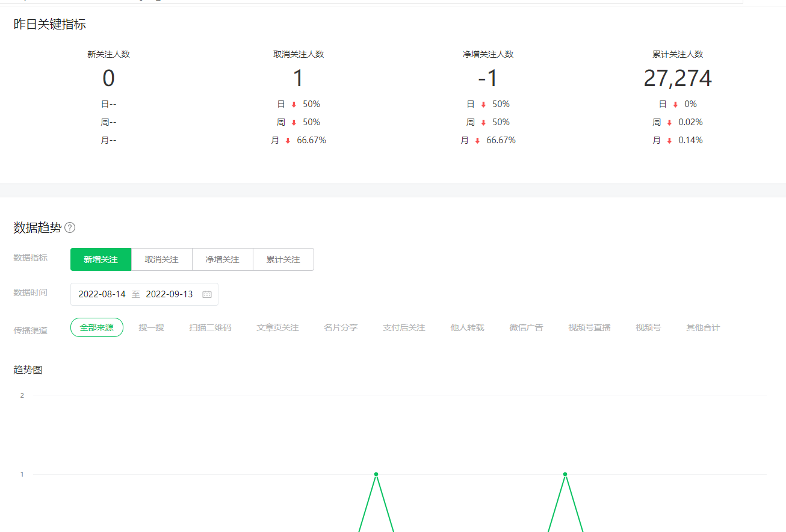Switch to the 净增关注 metric tab

click(223, 259)
